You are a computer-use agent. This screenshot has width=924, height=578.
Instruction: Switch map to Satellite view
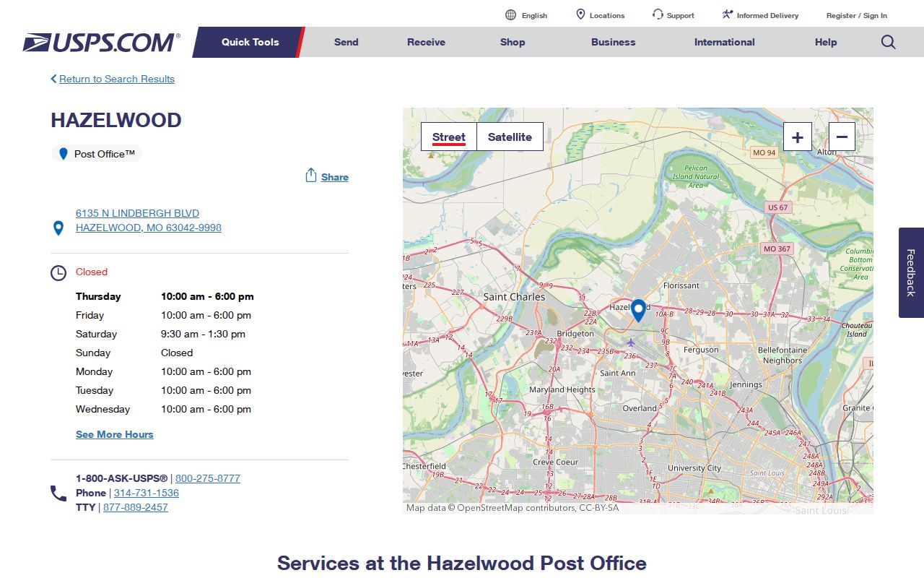pos(510,137)
